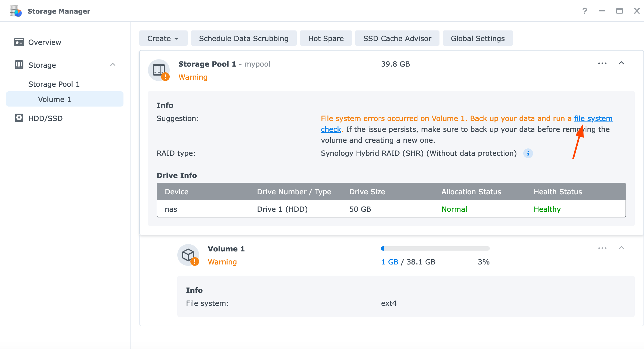Click the 1 GB usage link

coord(389,262)
